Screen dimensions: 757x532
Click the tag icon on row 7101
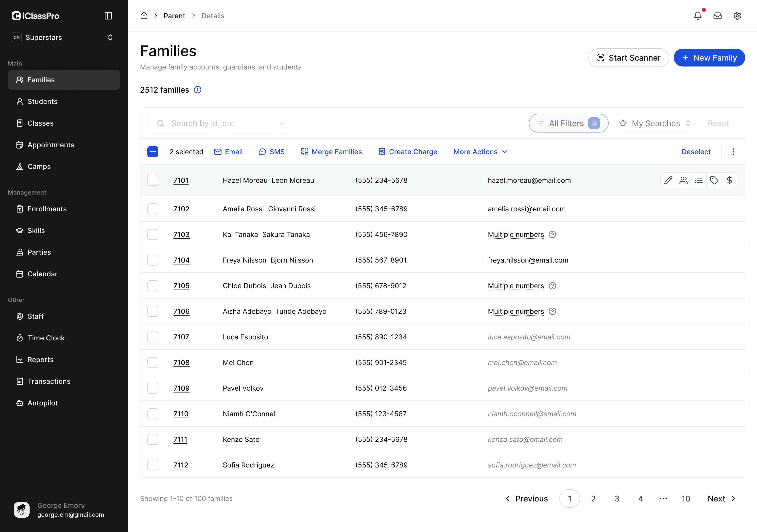click(714, 180)
